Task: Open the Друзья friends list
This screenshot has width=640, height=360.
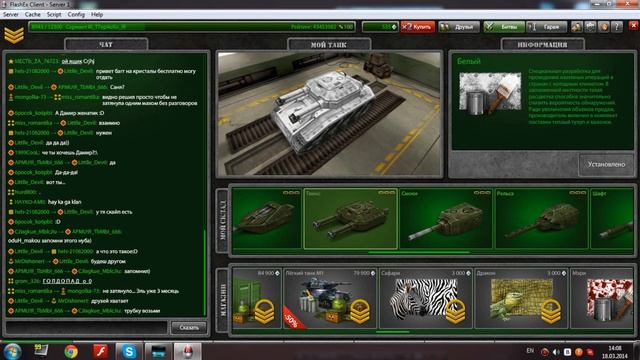Action: click(459, 27)
